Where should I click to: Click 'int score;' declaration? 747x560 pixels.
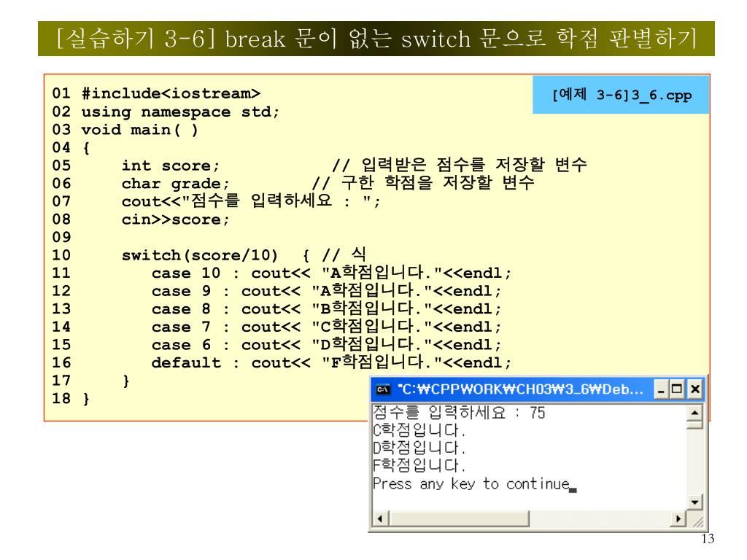click(171, 166)
